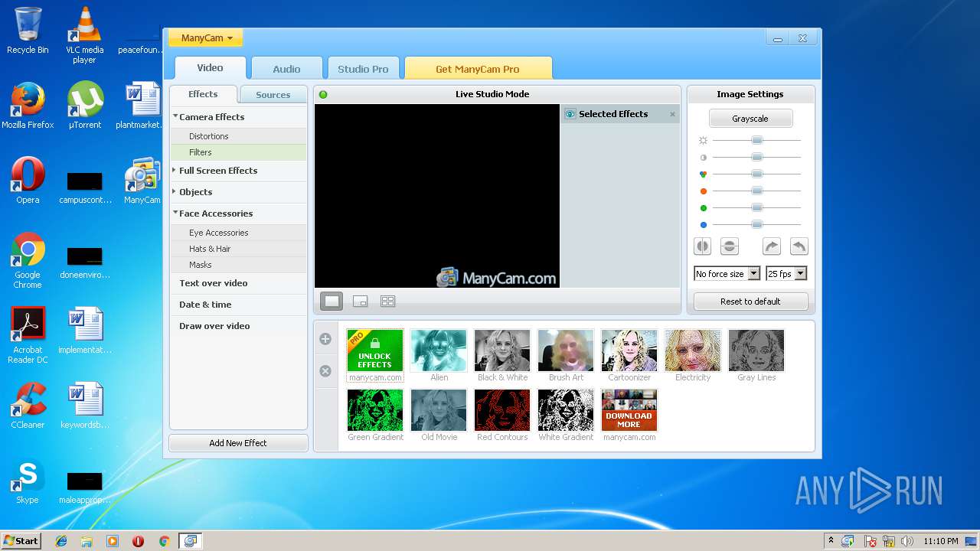The width and height of the screenshot is (980, 551).
Task: Click the green channel slider
Action: [756, 207]
